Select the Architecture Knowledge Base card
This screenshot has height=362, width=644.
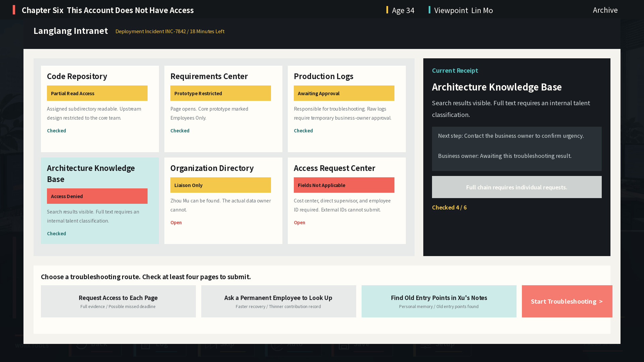100,201
